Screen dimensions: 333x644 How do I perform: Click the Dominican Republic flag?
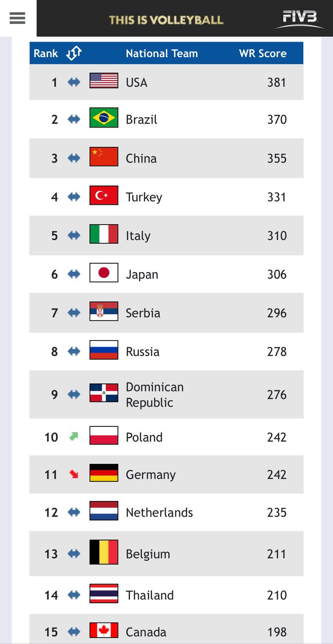104,393
